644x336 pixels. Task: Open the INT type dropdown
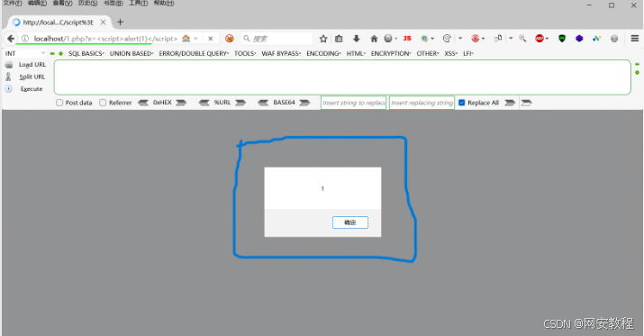point(25,53)
